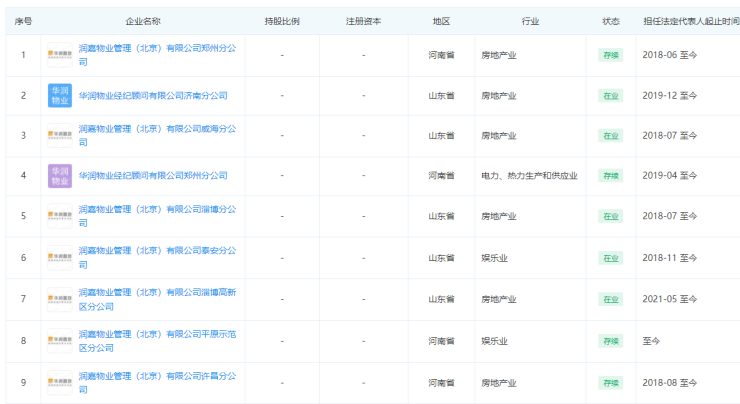Click the company logo in the 泰安分公司 row
Screen dimensions: 740x404
point(60,258)
